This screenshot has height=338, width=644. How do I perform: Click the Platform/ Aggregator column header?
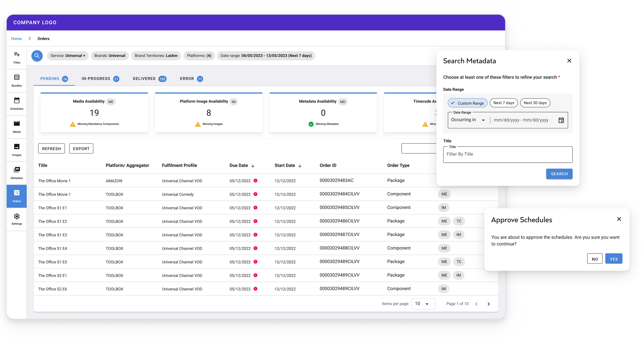[127, 165]
